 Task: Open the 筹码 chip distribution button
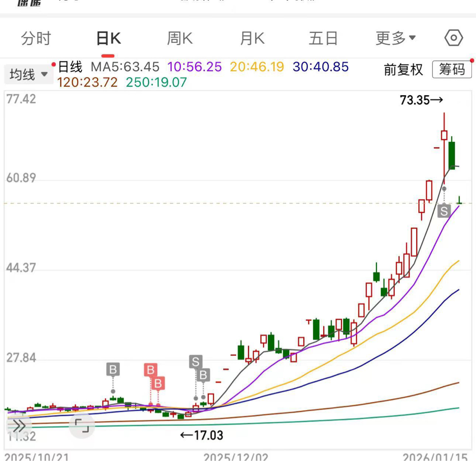click(x=452, y=70)
